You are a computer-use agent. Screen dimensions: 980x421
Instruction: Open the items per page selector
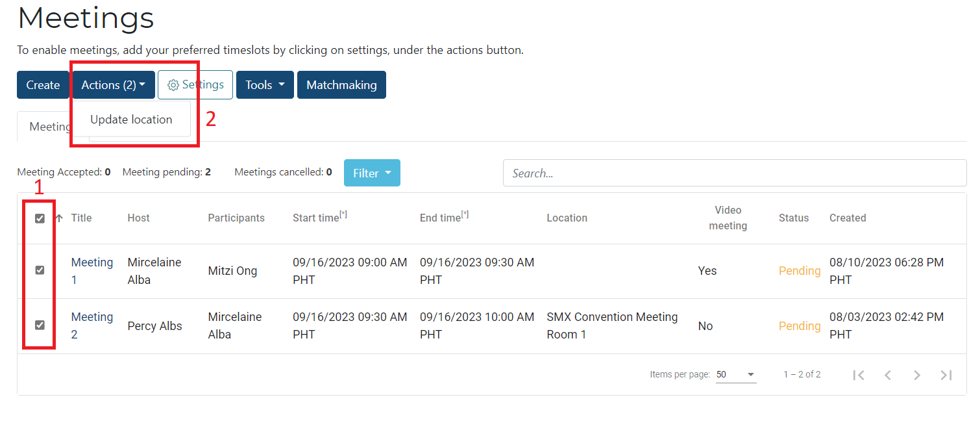735,374
